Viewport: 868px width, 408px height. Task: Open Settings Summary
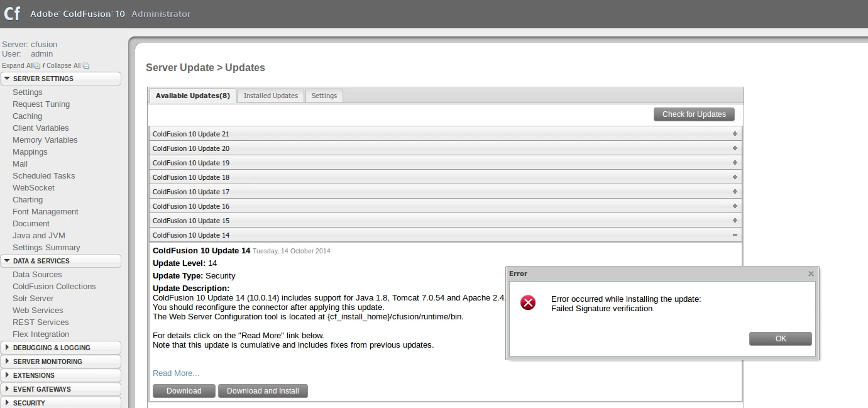[x=47, y=248]
